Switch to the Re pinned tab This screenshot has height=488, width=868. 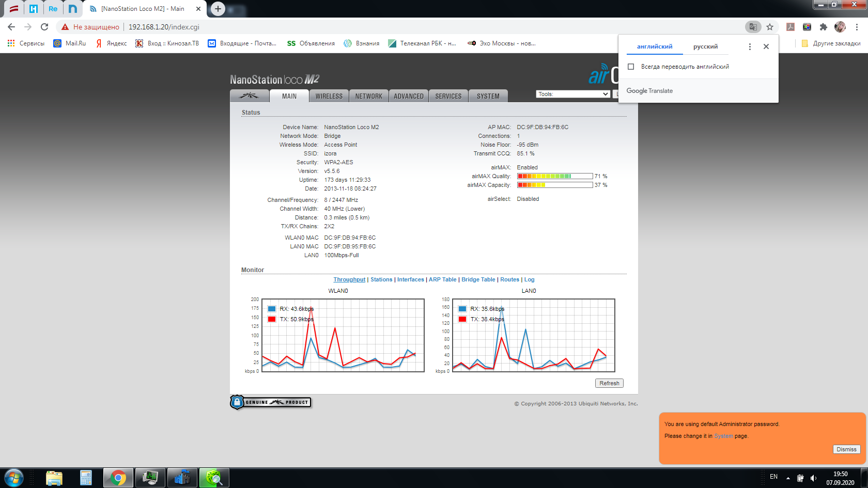pyautogui.click(x=53, y=9)
